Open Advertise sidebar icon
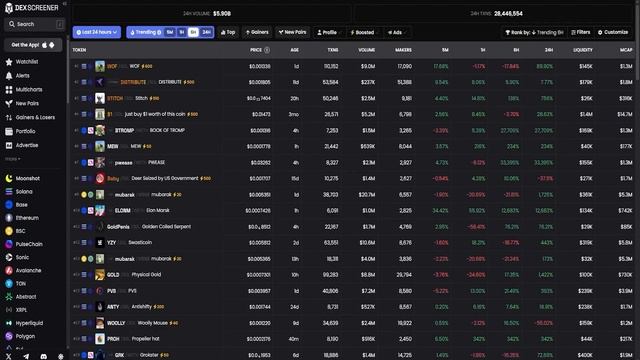640x360 pixels. coord(9,145)
